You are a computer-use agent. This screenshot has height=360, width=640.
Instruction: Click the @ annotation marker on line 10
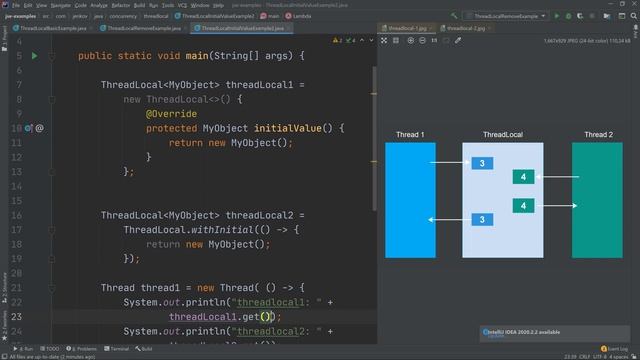click(39, 128)
